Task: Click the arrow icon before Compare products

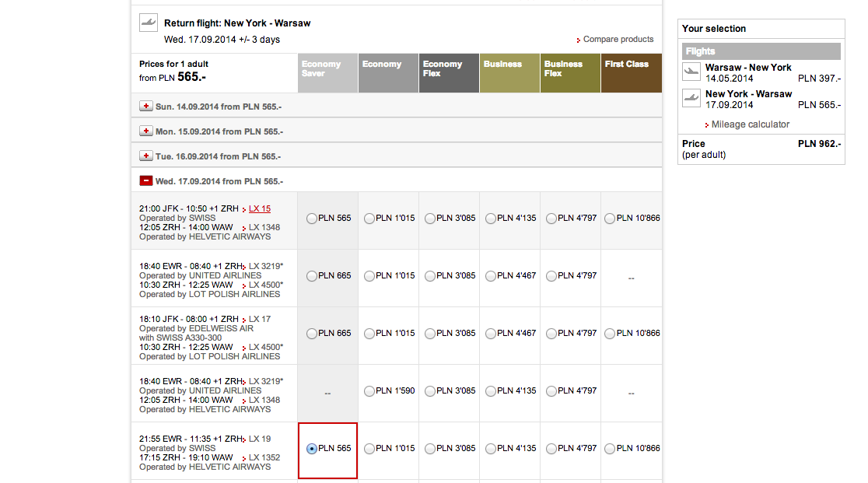Action: tap(579, 40)
